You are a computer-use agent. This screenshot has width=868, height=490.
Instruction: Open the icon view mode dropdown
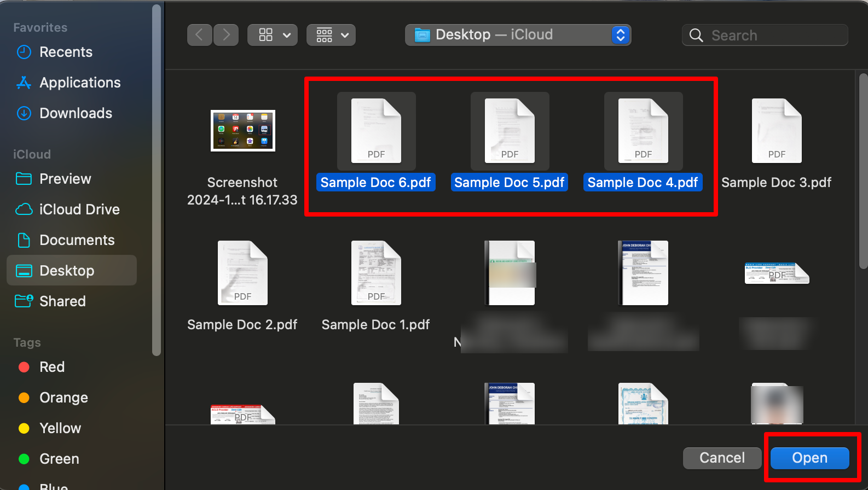point(273,35)
